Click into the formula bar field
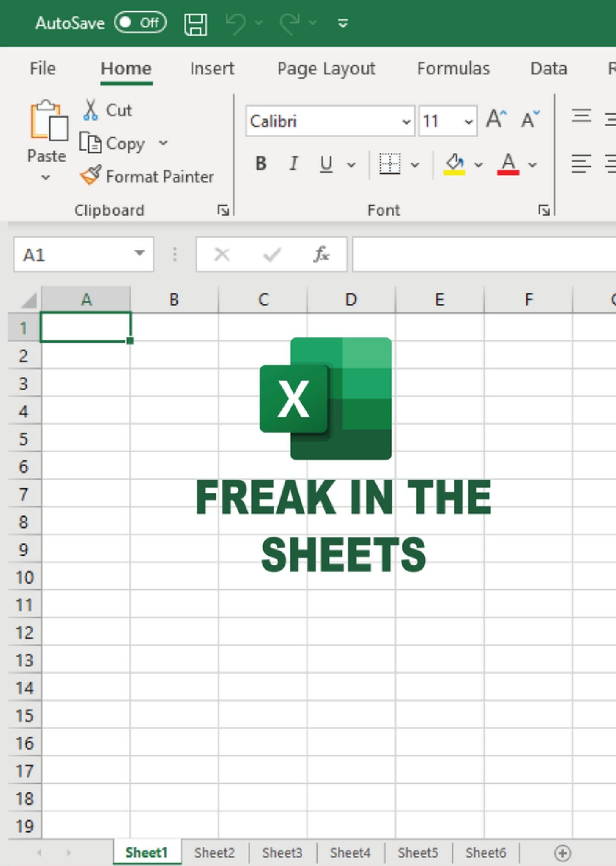616x866 pixels. pos(484,255)
